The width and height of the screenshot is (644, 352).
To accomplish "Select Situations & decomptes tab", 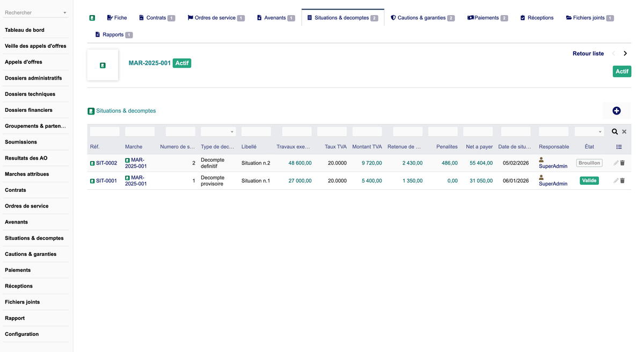I will 342,18.
